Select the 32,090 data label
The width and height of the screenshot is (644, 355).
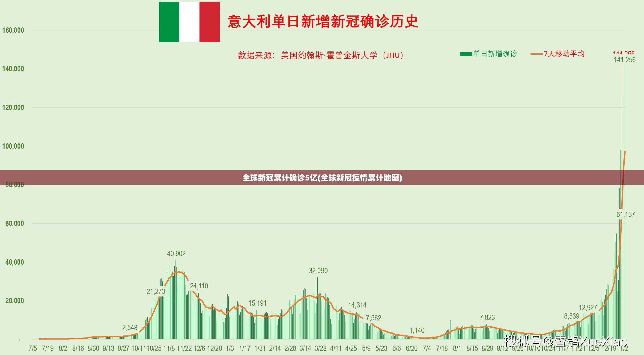[318, 271]
